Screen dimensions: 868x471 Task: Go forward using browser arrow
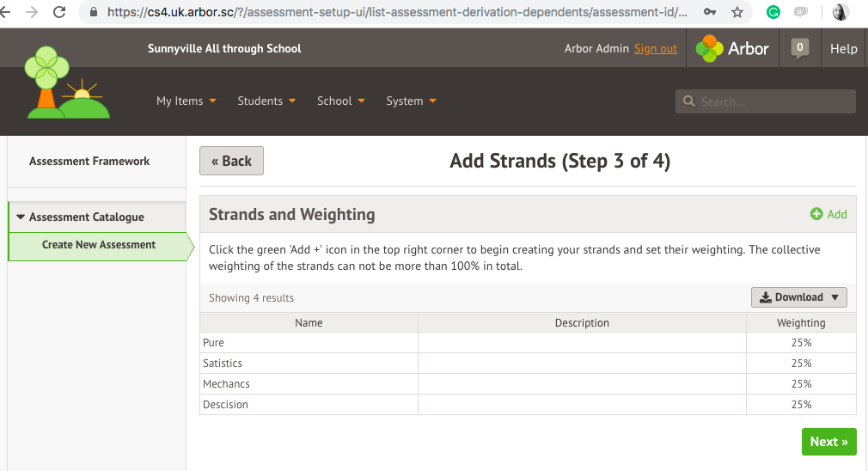32,12
